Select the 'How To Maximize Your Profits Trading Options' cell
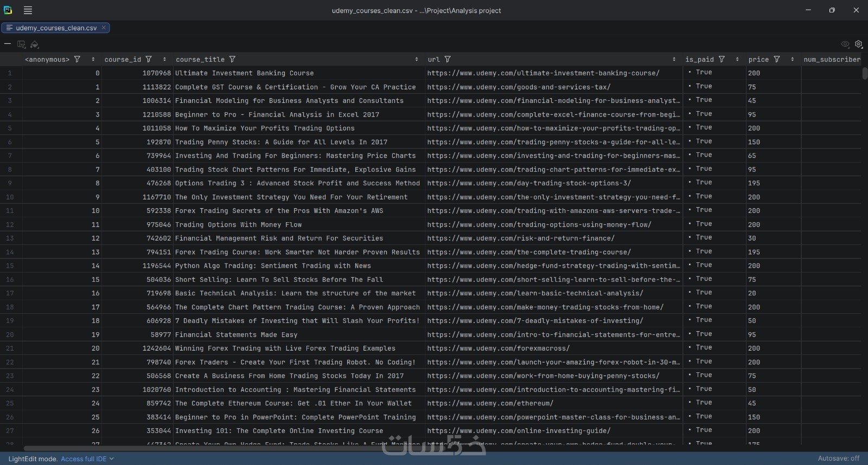Screen dimensions: 868x465 point(299,128)
